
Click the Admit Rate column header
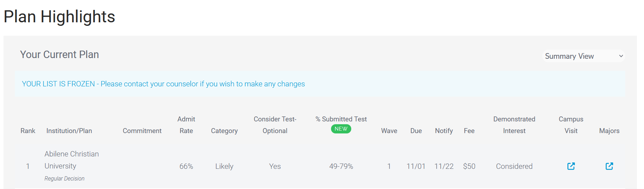(x=186, y=125)
